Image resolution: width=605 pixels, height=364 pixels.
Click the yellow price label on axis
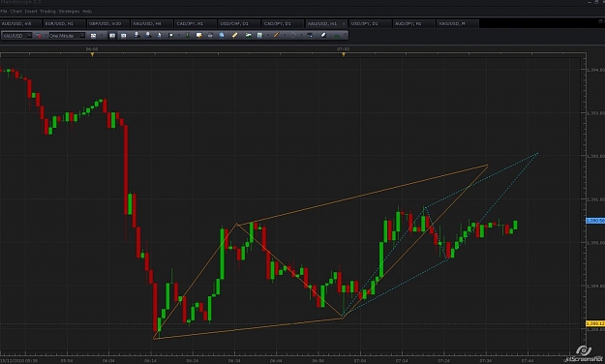pos(595,323)
